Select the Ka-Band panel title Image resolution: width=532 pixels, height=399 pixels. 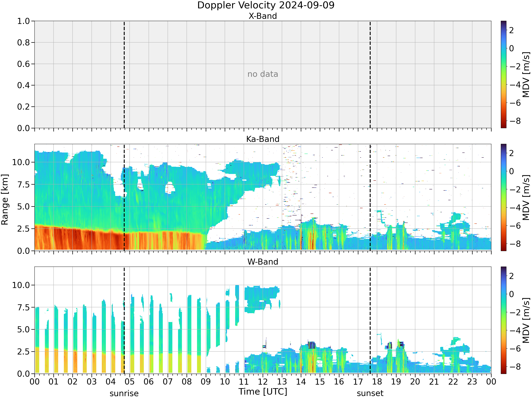pos(263,139)
